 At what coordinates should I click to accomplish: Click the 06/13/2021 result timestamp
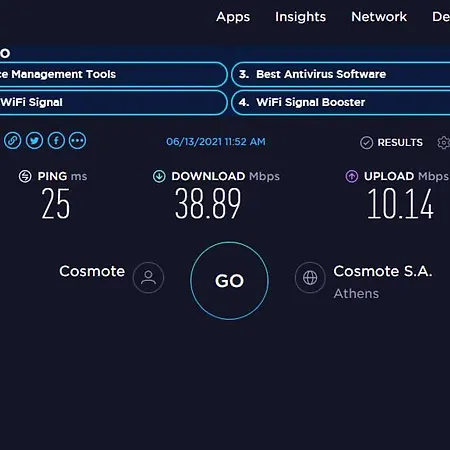pos(216,142)
